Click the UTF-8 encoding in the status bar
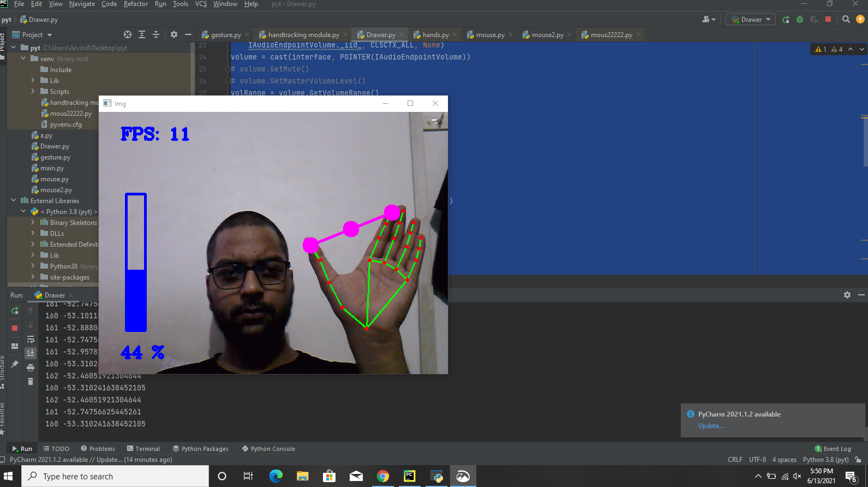 click(757, 460)
